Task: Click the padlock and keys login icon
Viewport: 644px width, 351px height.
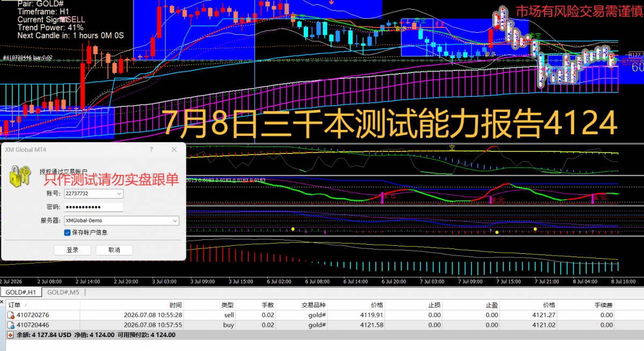Action: (x=20, y=175)
